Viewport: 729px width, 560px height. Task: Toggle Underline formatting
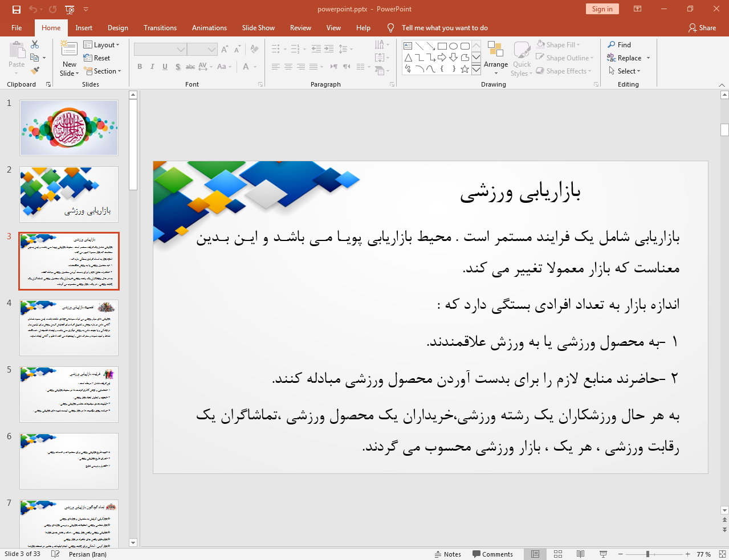[165, 67]
